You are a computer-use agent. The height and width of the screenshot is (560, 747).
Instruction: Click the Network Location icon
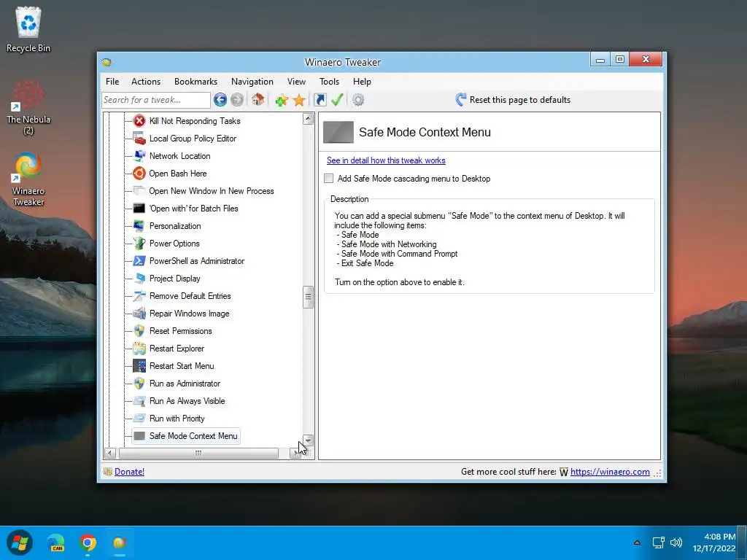(x=139, y=156)
